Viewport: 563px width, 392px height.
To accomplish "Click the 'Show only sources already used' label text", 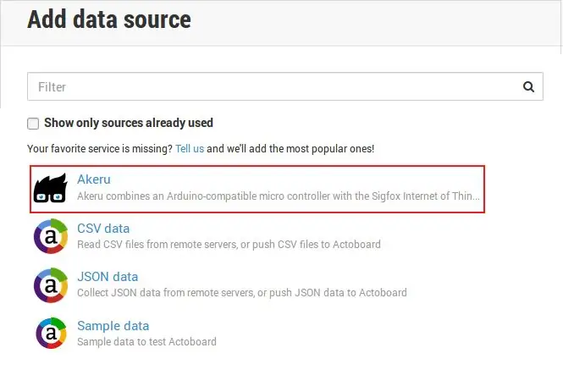I will [129, 123].
